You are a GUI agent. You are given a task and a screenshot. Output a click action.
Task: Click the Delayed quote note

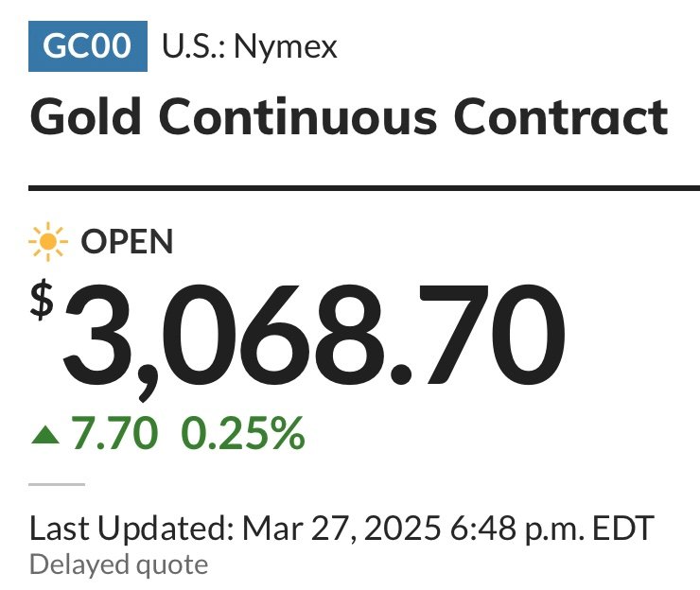point(119,564)
